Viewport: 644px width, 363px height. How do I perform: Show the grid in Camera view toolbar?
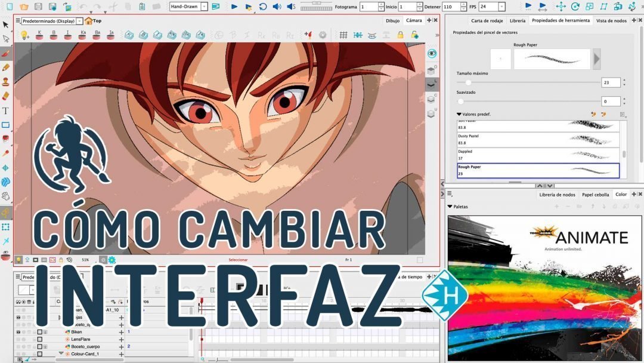(x=343, y=35)
